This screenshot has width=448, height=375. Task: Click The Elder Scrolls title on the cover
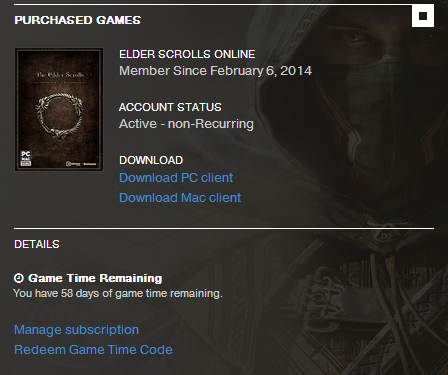[x=60, y=75]
